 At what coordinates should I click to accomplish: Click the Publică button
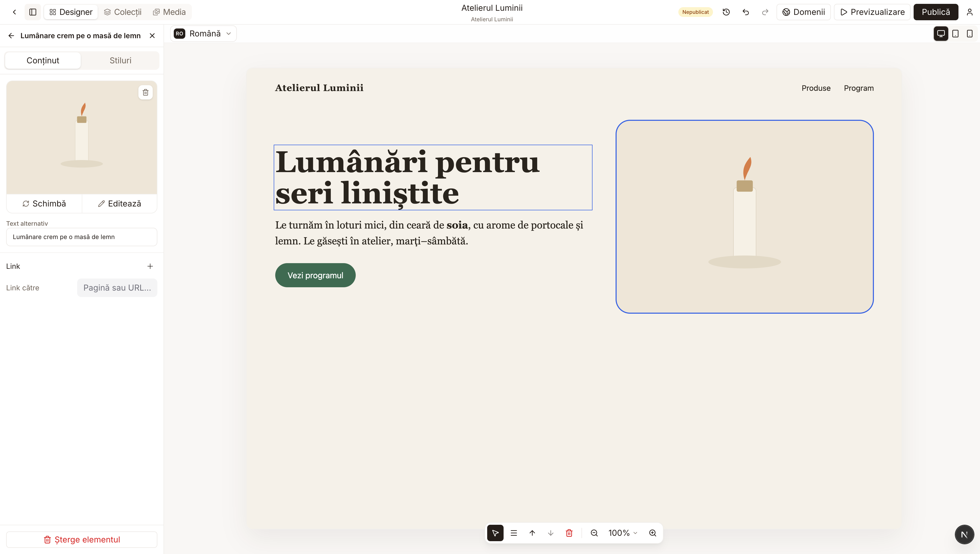936,12
